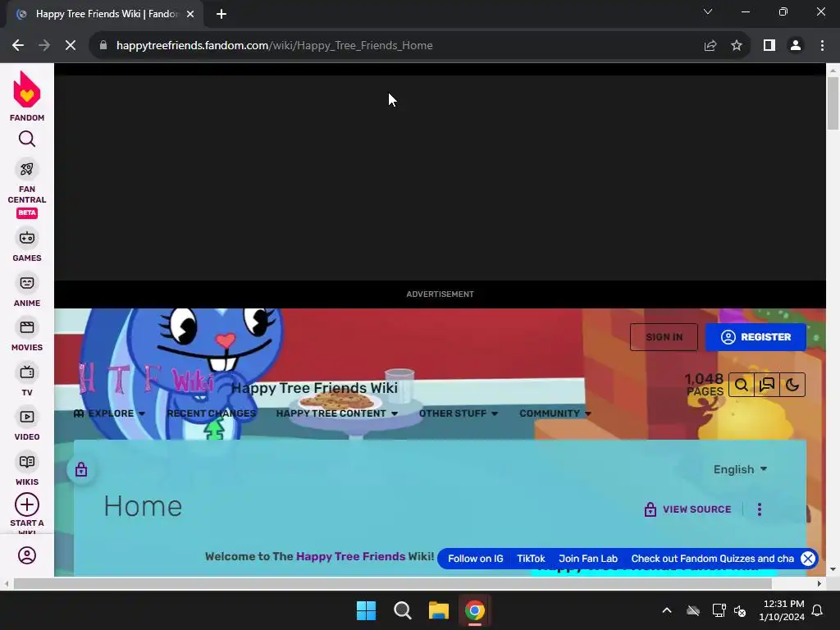
Task: Click Join Fan Lab link
Action: coord(588,558)
